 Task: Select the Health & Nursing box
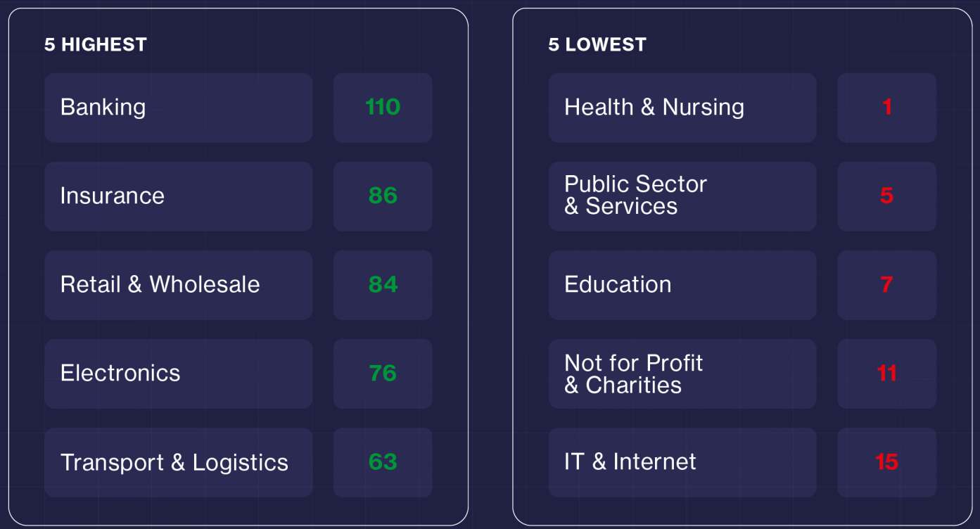tap(682, 108)
